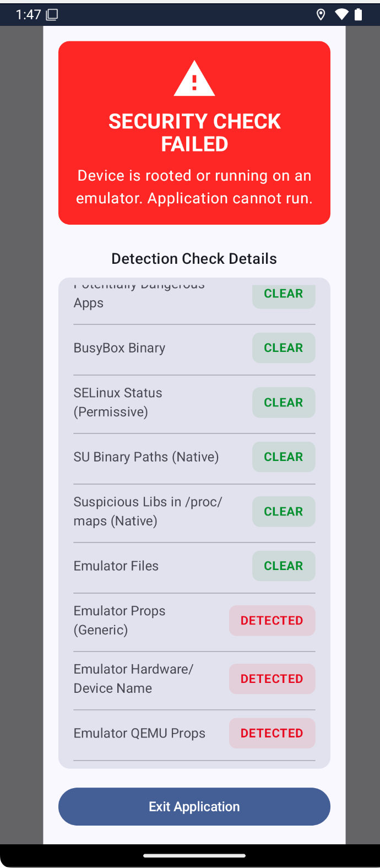The height and width of the screenshot is (868, 380).
Task: Click DETECTED badge for Emulator Hardware/Device Name
Action: (x=272, y=679)
